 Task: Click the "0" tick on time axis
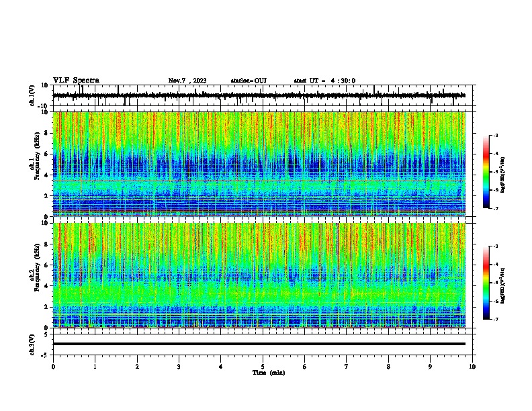[x=53, y=367]
